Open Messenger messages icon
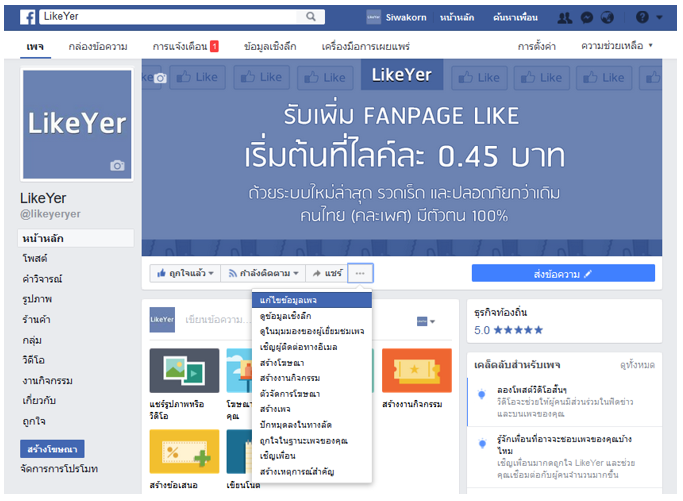The height and width of the screenshot is (501, 683). pyautogui.click(x=587, y=17)
